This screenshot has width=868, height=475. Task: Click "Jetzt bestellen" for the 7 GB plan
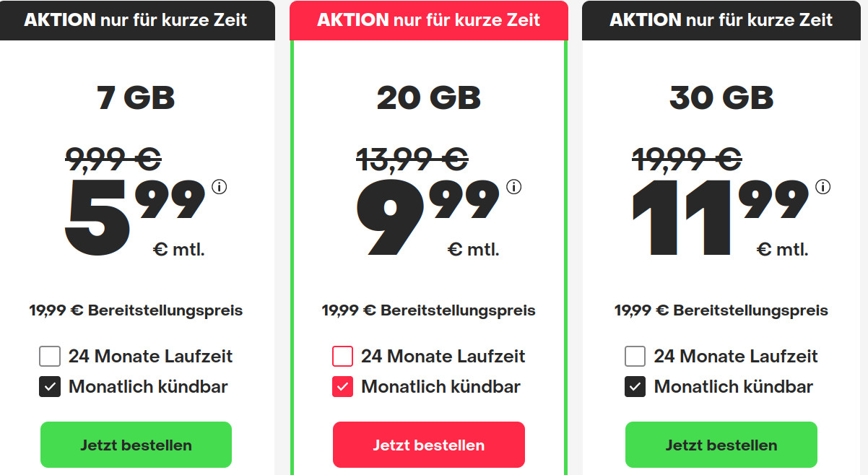(x=136, y=445)
